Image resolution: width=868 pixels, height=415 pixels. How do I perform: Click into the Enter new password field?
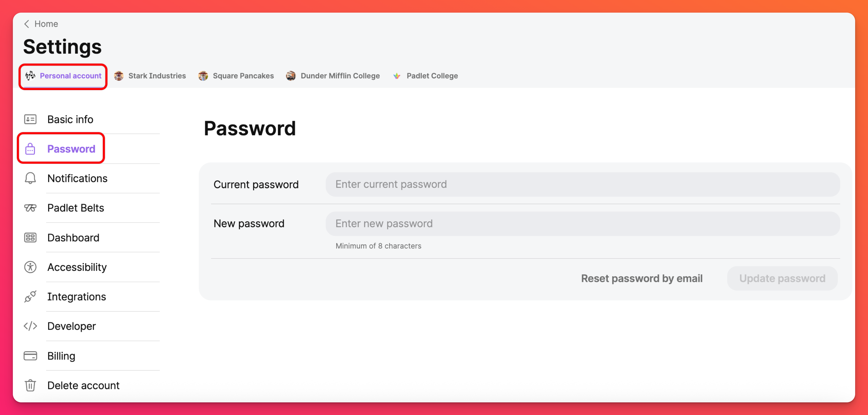point(582,223)
